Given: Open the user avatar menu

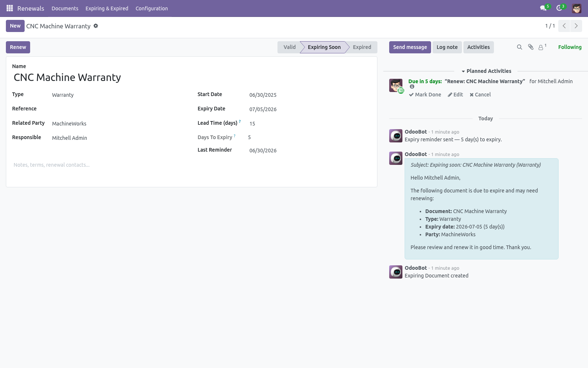Looking at the screenshot, I should [x=577, y=8].
